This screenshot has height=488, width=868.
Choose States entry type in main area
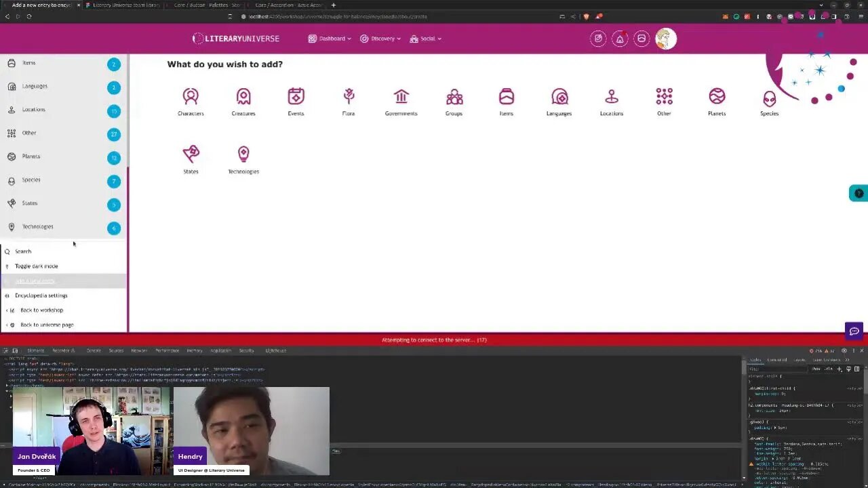tap(191, 160)
